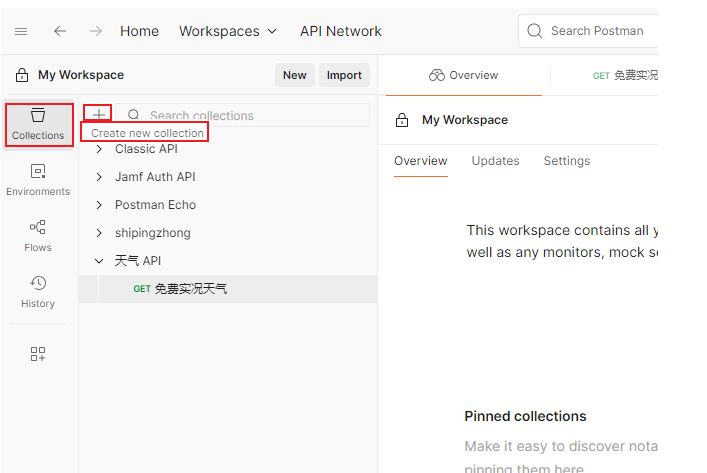The width and height of the screenshot is (707, 473).
Task: Open the API Network link
Action: coord(340,31)
